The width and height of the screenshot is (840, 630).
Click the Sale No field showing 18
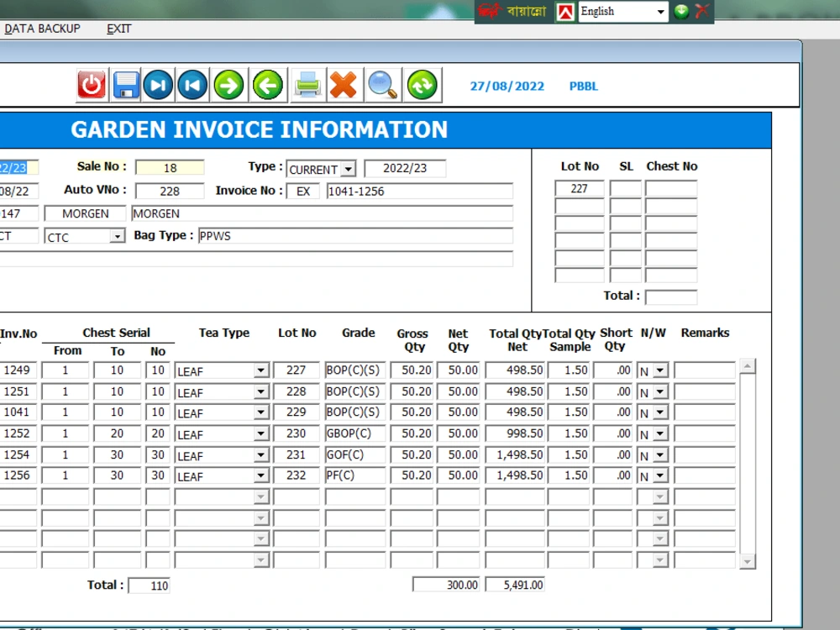coord(170,168)
